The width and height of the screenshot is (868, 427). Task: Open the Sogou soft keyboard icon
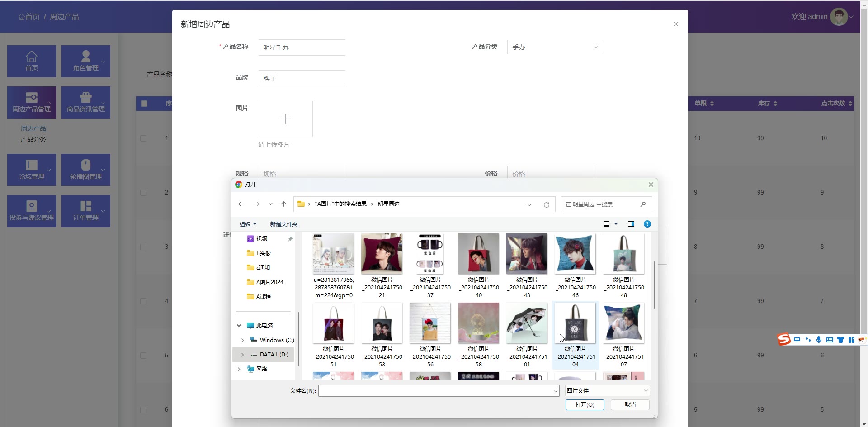(x=830, y=340)
